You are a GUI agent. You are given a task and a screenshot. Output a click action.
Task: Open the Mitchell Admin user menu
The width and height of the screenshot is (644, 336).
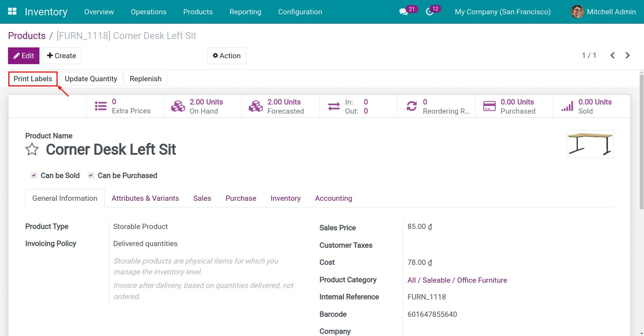pos(603,12)
